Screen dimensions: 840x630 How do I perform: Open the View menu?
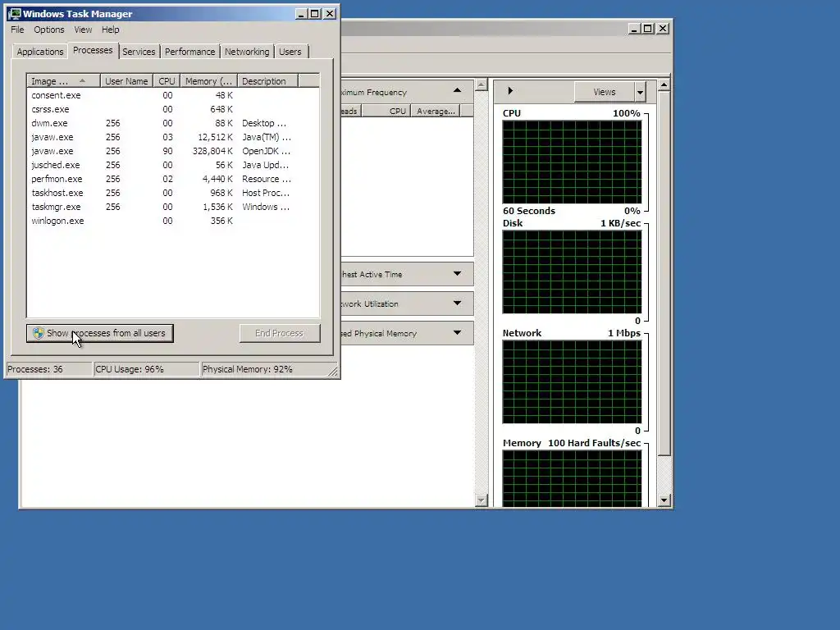click(83, 30)
